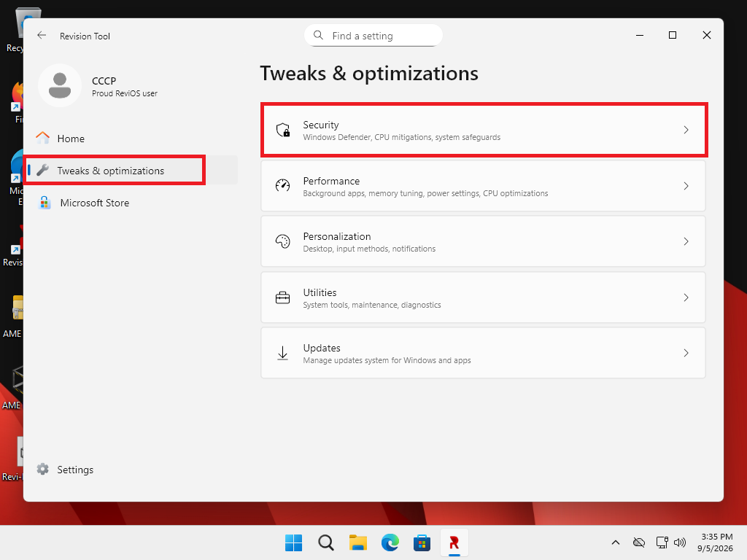
Task: Open File Explorer from the taskbar
Action: 357,542
